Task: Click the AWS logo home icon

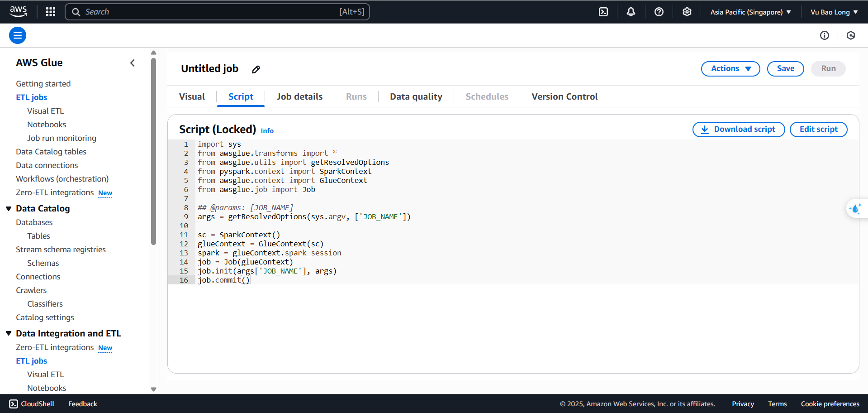Action: [x=18, y=11]
